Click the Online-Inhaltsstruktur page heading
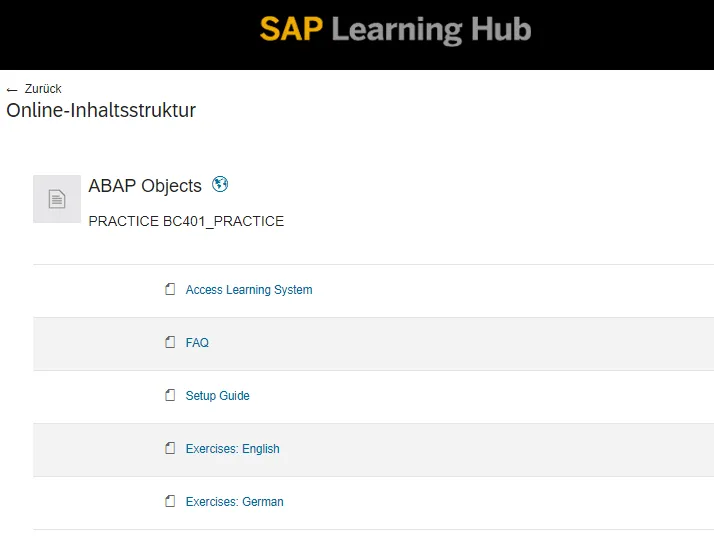714x548 pixels. (x=101, y=110)
